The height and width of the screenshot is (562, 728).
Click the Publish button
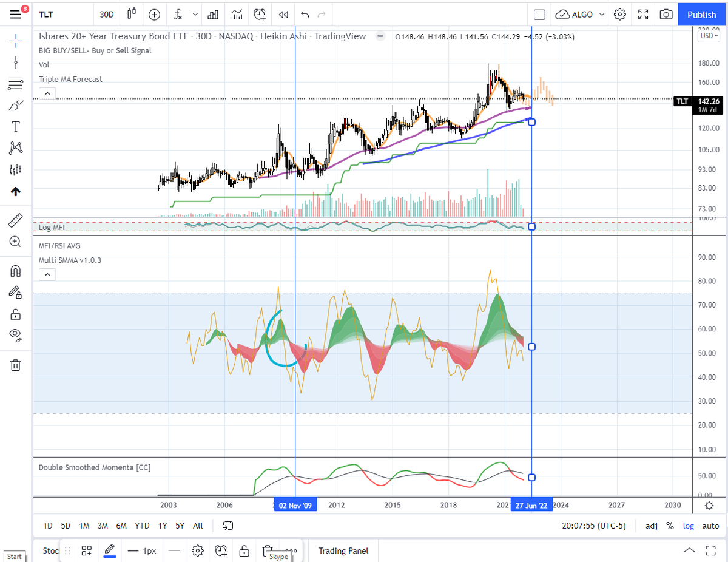click(702, 14)
